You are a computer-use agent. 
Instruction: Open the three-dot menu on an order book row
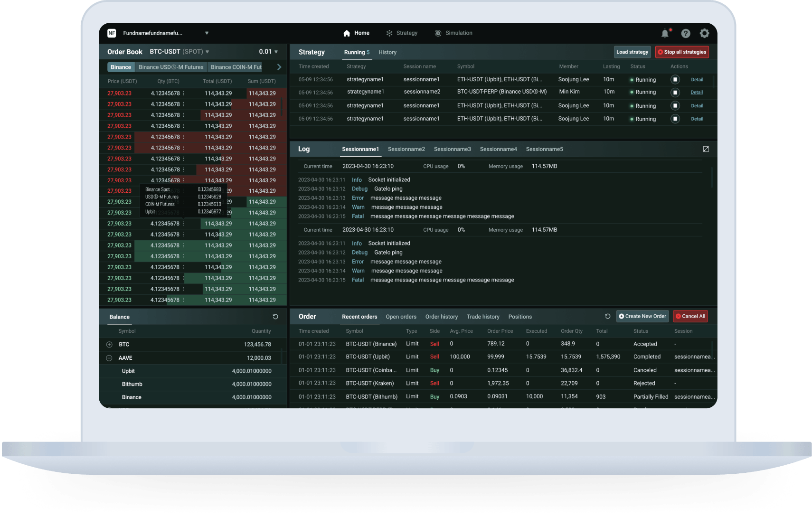[183, 93]
